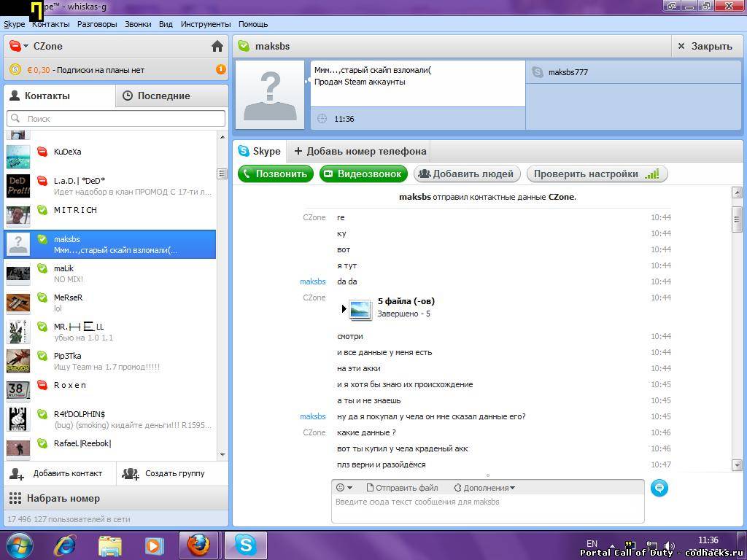747x560 pixels.
Task: Select contact maLik
Action: coord(109,273)
